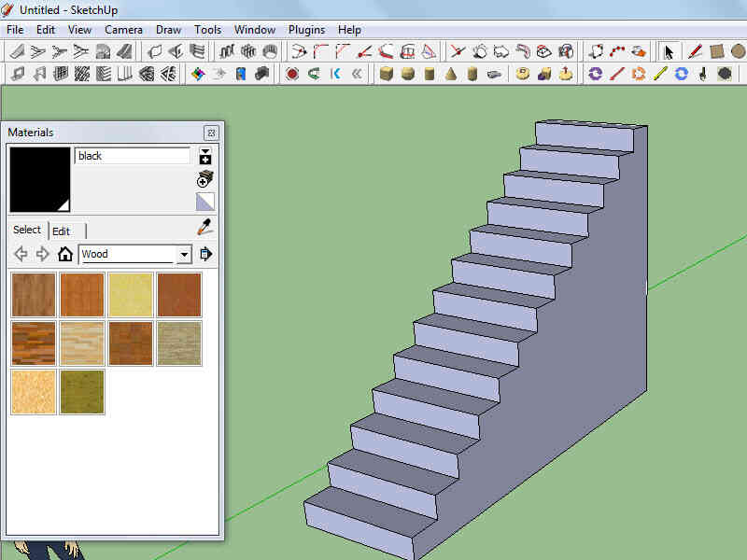The image size is (747, 560).
Task: Click the black paintbrush icon
Action: (x=703, y=74)
